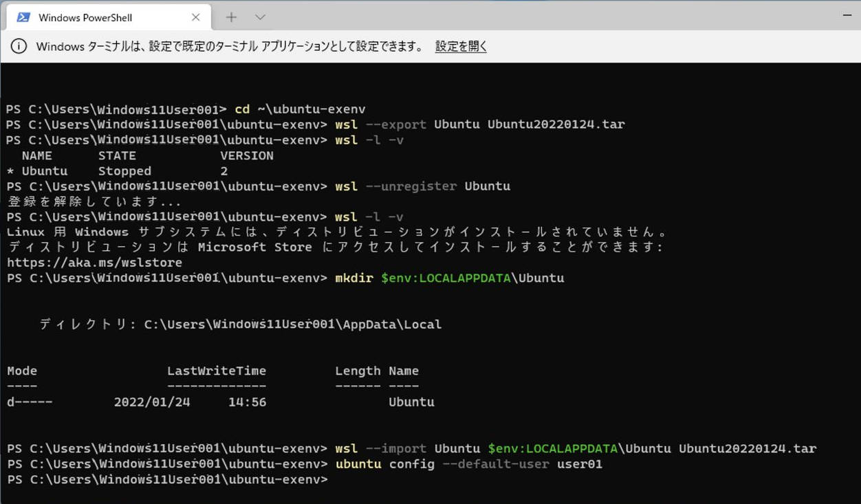Click the 'cd ~\ubuntu-exenv' command text
This screenshot has height=504, width=861.
click(300, 109)
